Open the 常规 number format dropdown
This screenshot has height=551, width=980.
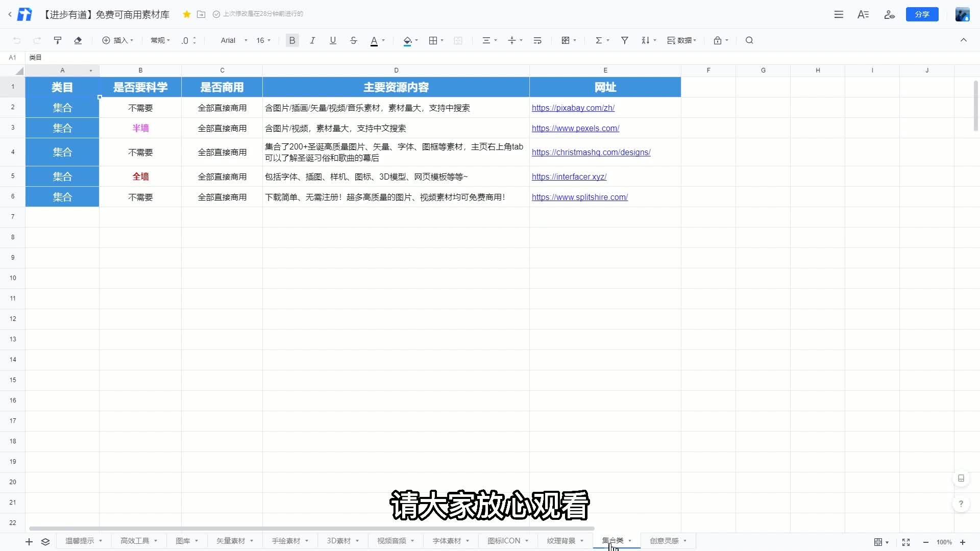(x=160, y=40)
